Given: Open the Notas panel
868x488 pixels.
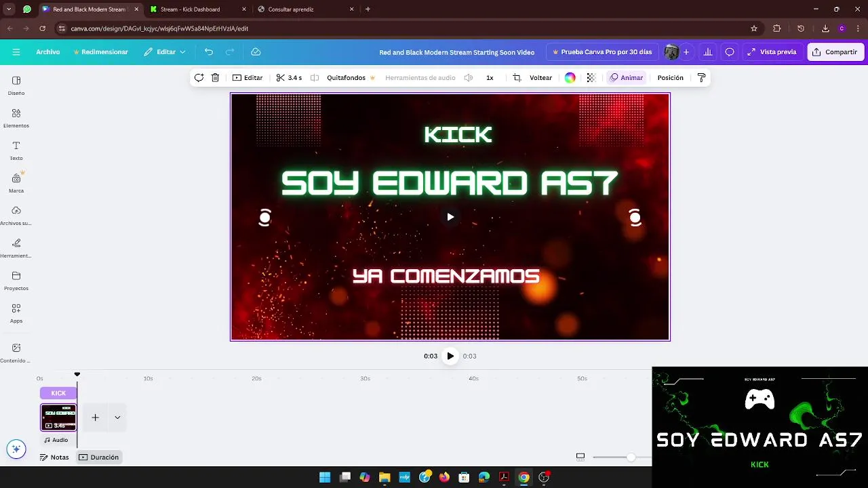Looking at the screenshot, I should [x=54, y=457].
